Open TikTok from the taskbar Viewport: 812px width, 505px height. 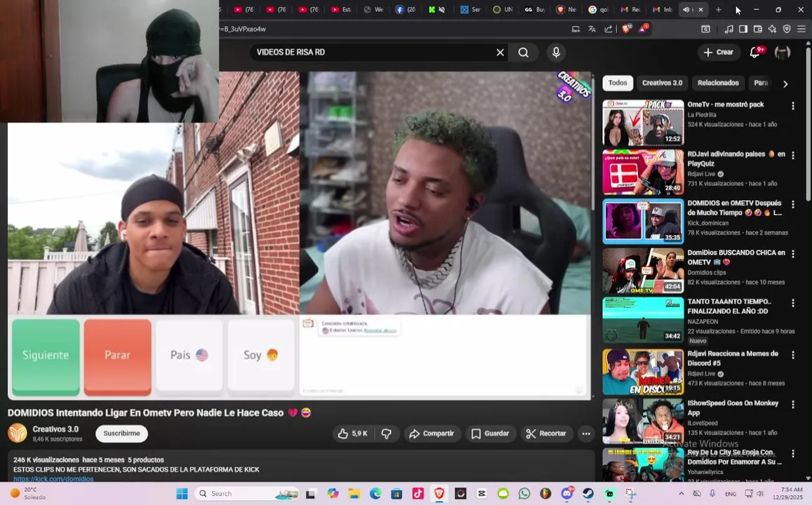pyautogui.click(x=418, y=494)
